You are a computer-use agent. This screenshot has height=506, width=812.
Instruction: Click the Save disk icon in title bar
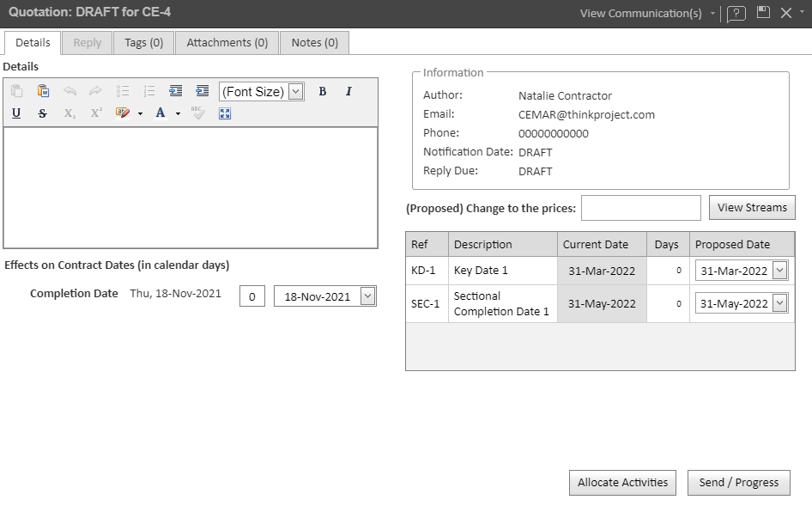(762, 13)
